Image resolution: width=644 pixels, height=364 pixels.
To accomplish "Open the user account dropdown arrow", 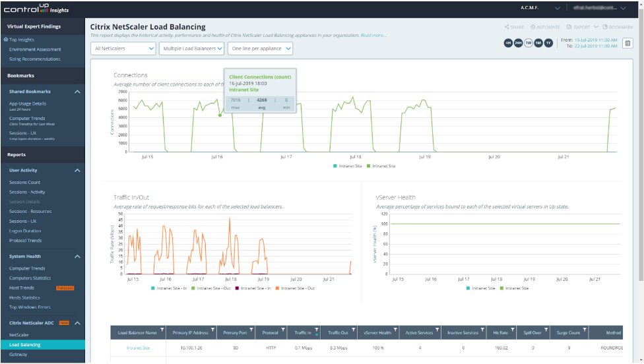I will [623, 8].
